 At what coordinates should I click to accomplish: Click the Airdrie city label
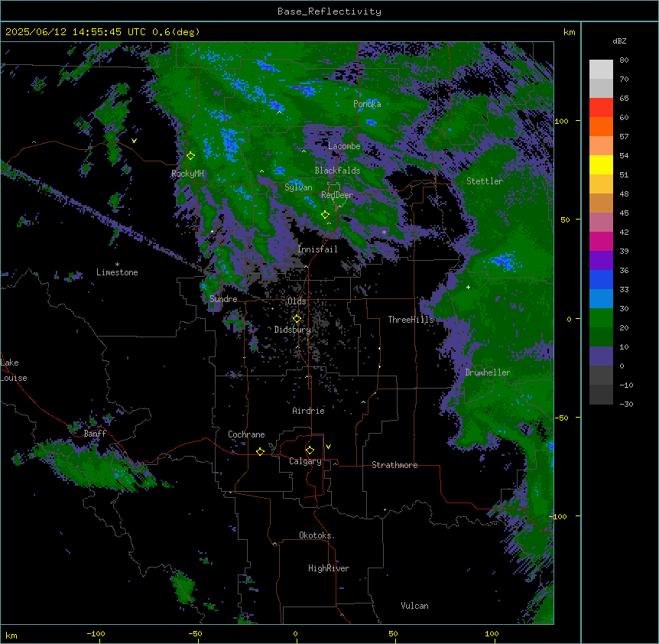309,411
